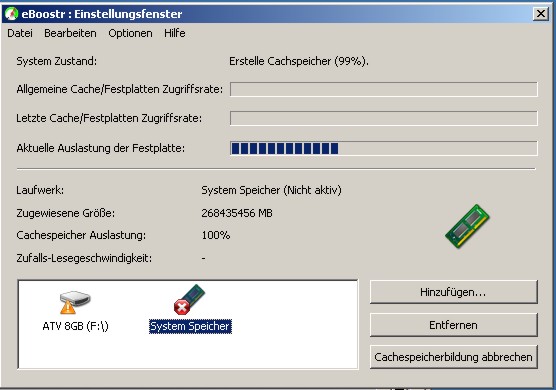The width and height of the screenshot is (556, 390).
Task: Click the 'Zugewiesene Größe:' label
Action: [66, 213]
